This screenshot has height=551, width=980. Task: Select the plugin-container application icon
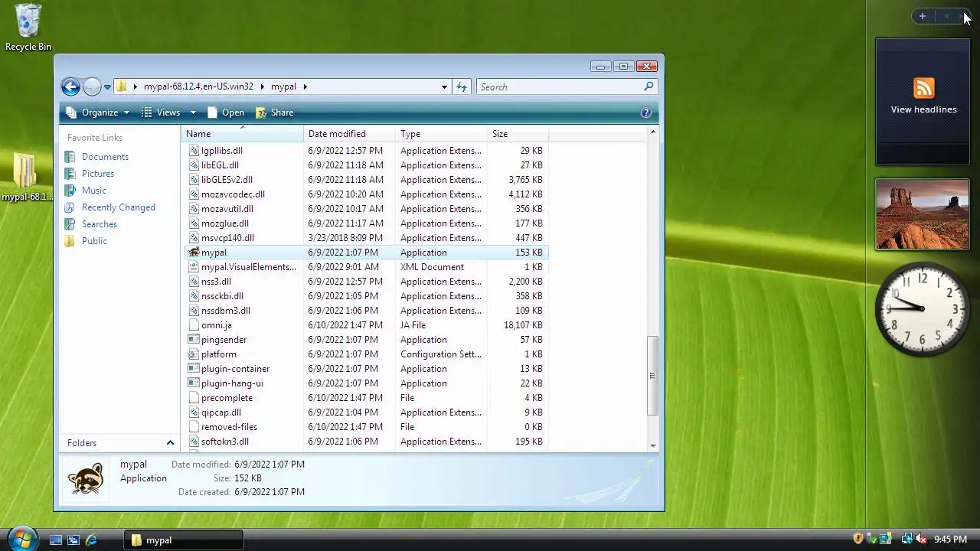pyautogui.click(x=194, y=369)
